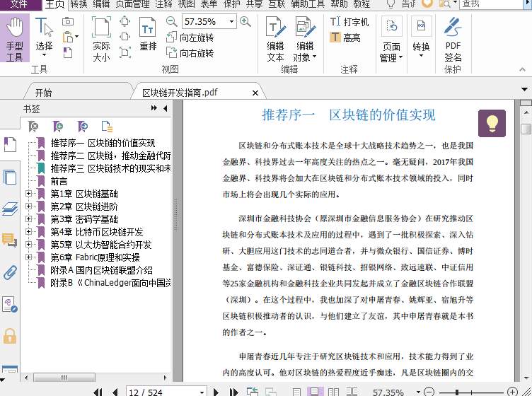This screenshot has width=532, height=396.
Task: Click the 重排 reflow button
Action: point(148,35)
